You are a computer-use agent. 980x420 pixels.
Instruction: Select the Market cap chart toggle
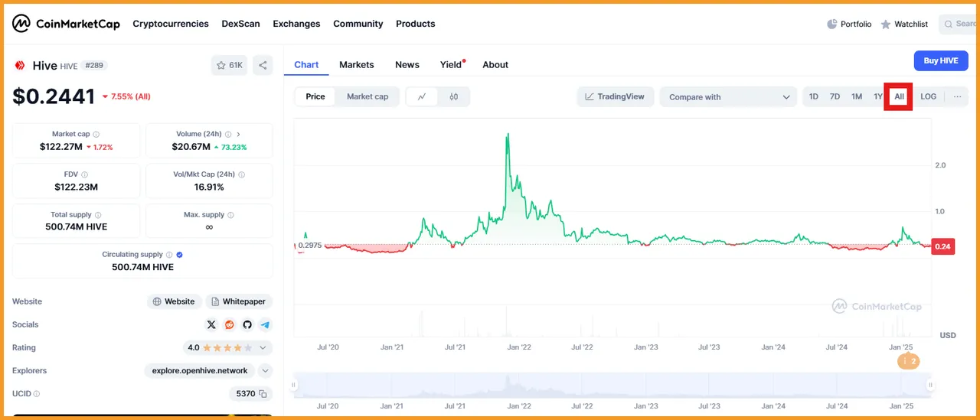[x=367, y=96]
